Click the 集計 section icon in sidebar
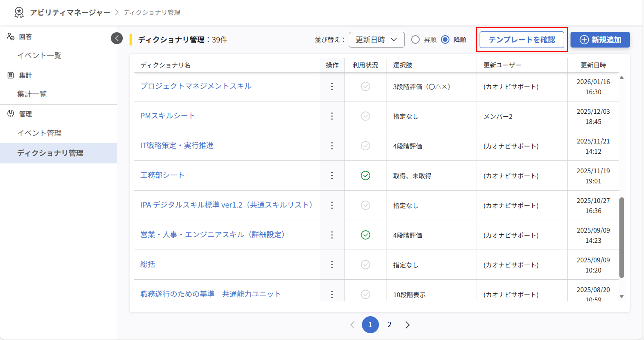The image size is (644, 340). click(x=10, y=75)
